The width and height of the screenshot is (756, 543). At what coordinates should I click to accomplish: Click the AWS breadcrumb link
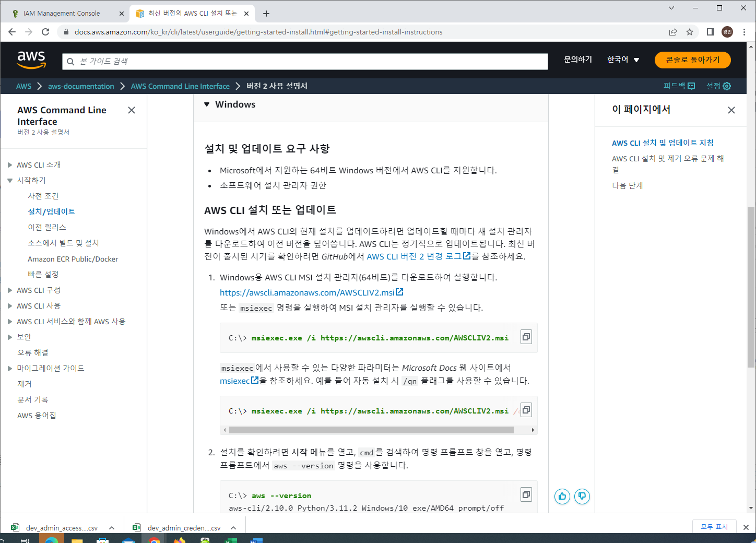(x=23, y=86)
